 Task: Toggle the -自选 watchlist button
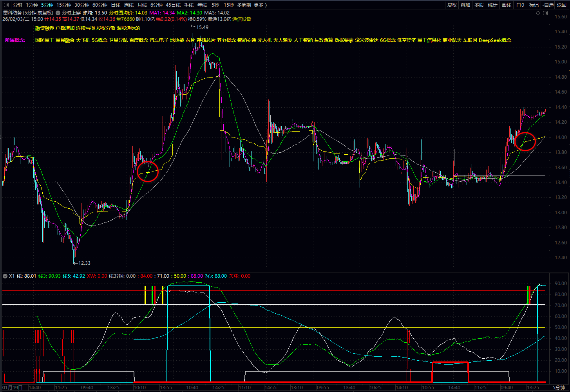click(x=548, y=5)
